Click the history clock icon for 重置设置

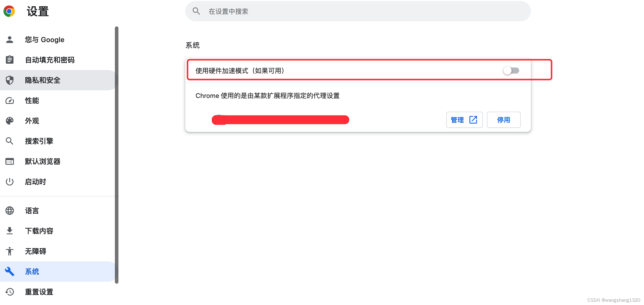click(10, 292)
